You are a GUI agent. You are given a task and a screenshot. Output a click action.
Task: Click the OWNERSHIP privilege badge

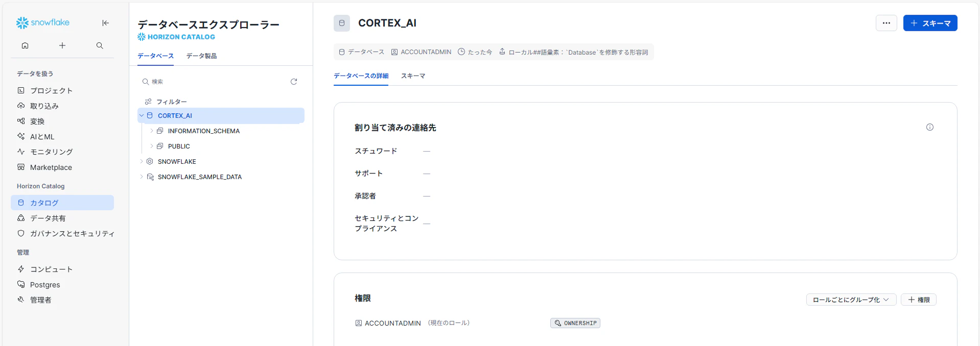point(575,323)
